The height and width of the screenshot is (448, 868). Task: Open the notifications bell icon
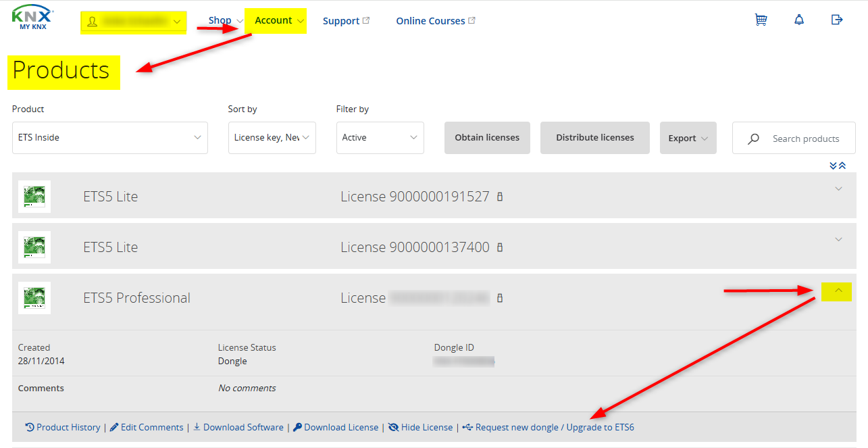coord(799,20)
